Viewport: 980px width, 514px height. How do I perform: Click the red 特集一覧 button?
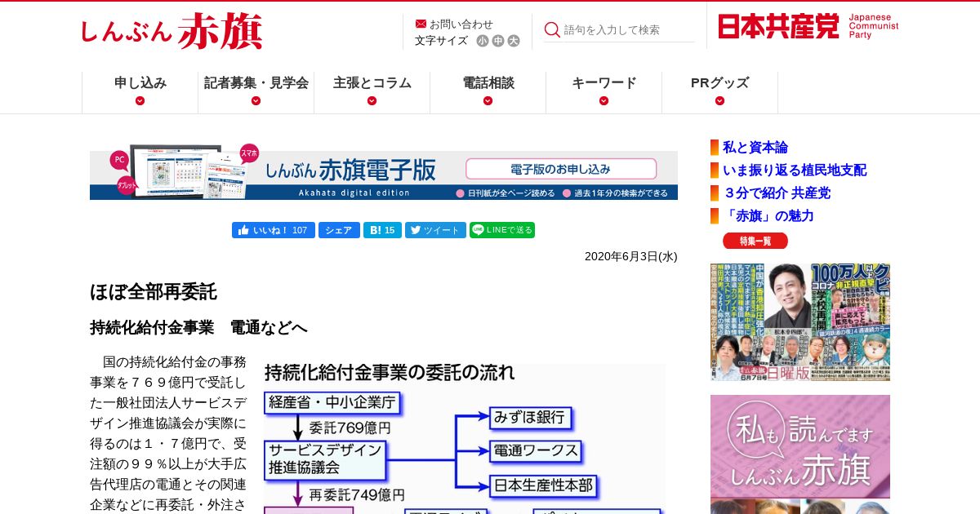[755, 241]
